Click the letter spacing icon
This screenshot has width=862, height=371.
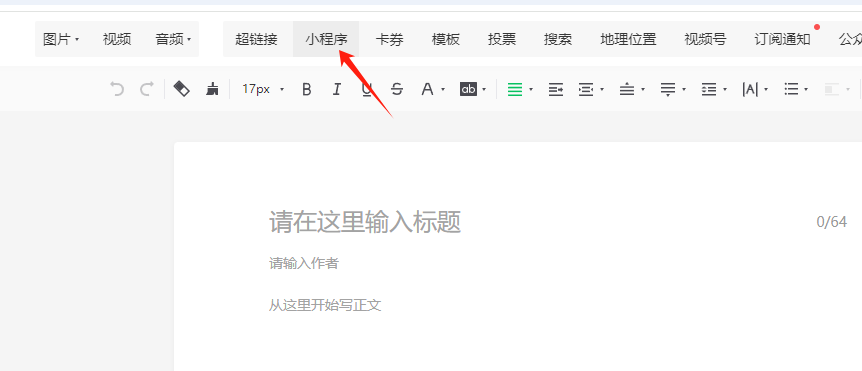pos(750,89)
